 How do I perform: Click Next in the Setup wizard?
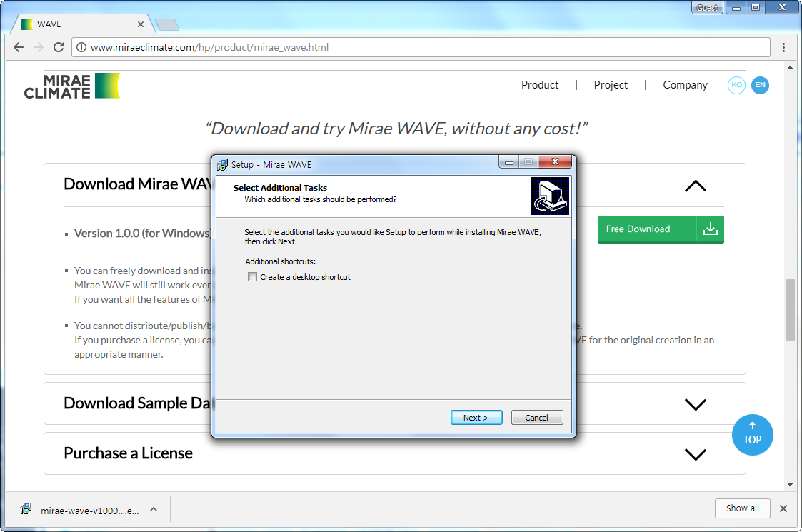coord(476,418)
